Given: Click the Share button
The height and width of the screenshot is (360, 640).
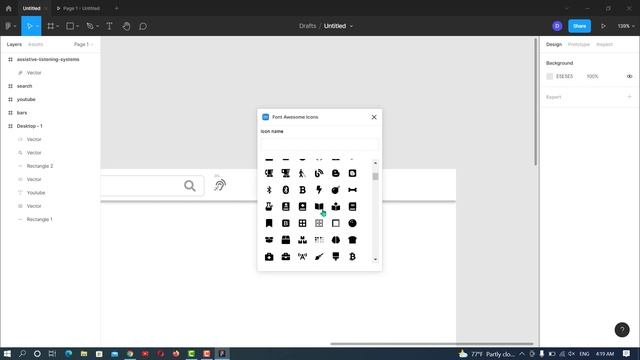Looking at the screenshot, I should tap(579, 26).
